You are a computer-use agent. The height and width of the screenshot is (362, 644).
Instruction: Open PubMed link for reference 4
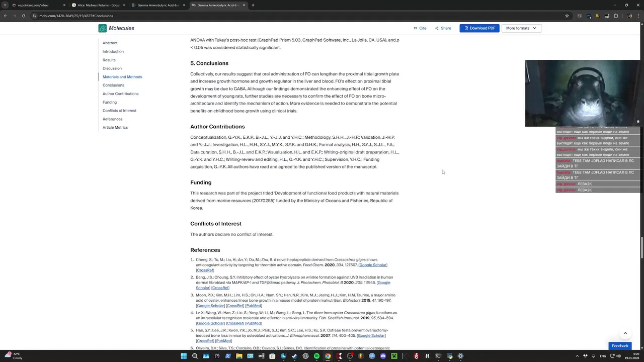click(x=254, y=323)
